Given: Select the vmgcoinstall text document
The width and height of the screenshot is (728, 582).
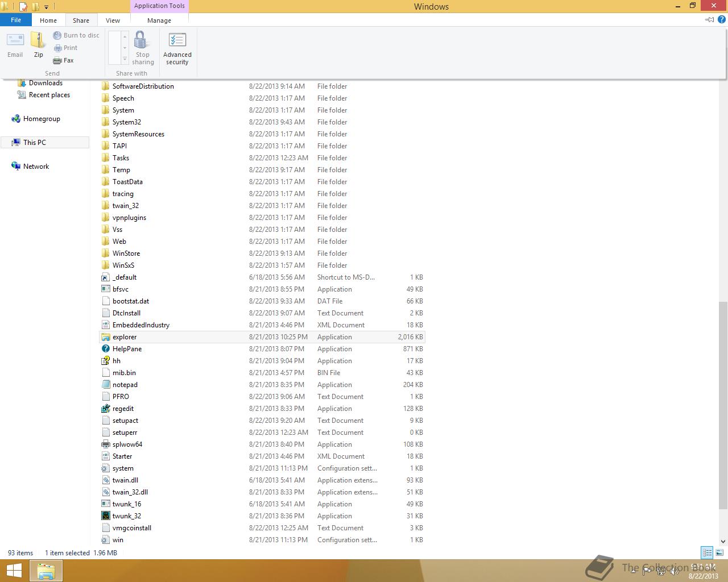Looking at the screenshot, I should (132, 528).
